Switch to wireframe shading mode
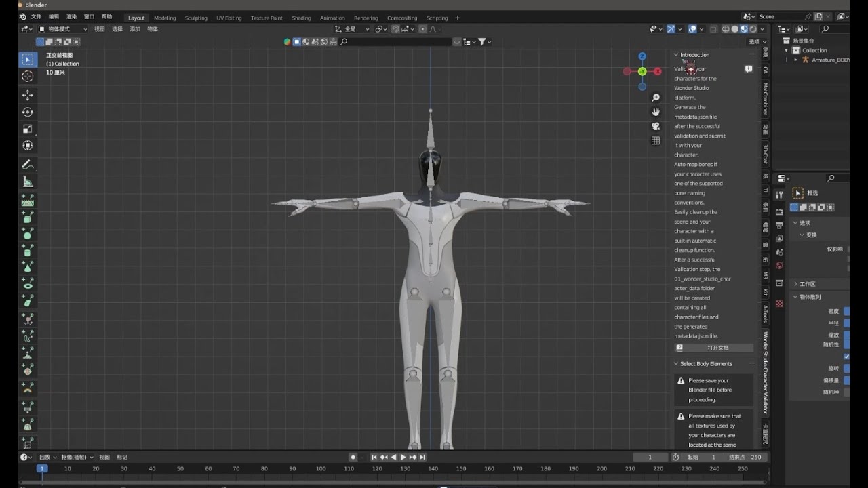This screenshot has width=868, height=488. tap(726, 29)
